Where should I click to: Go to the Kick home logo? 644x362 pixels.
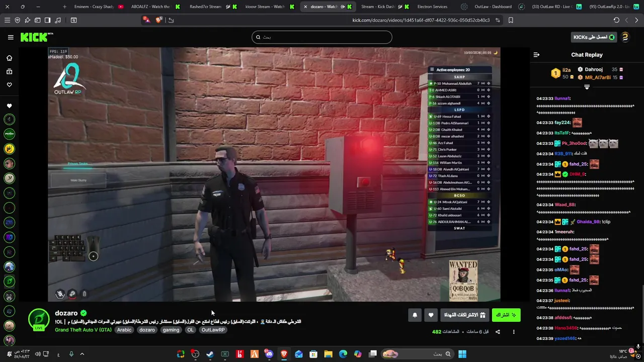pos(37,37)
